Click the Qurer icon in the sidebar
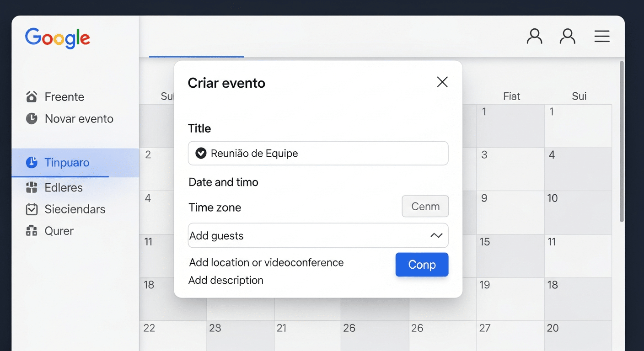The height and width of the screenshot is (351, 644). click(31, 231)
